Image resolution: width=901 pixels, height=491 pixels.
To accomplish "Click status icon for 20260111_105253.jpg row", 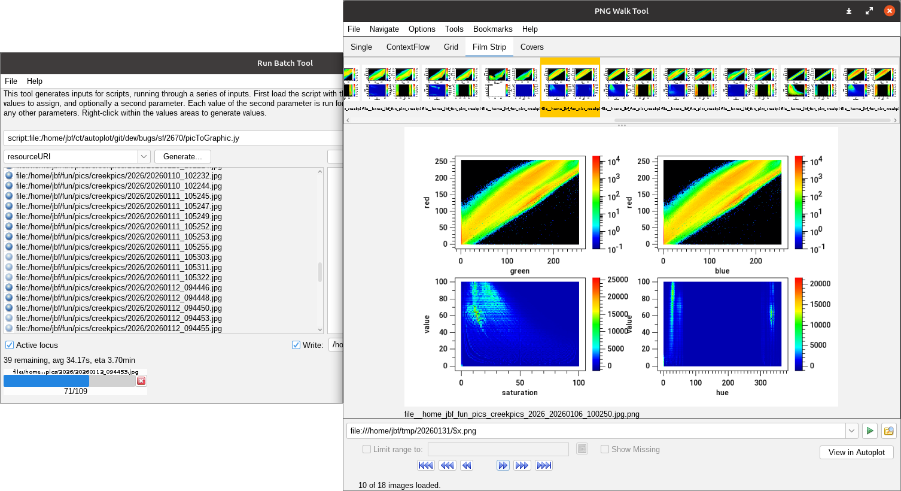I will point(9,237).
